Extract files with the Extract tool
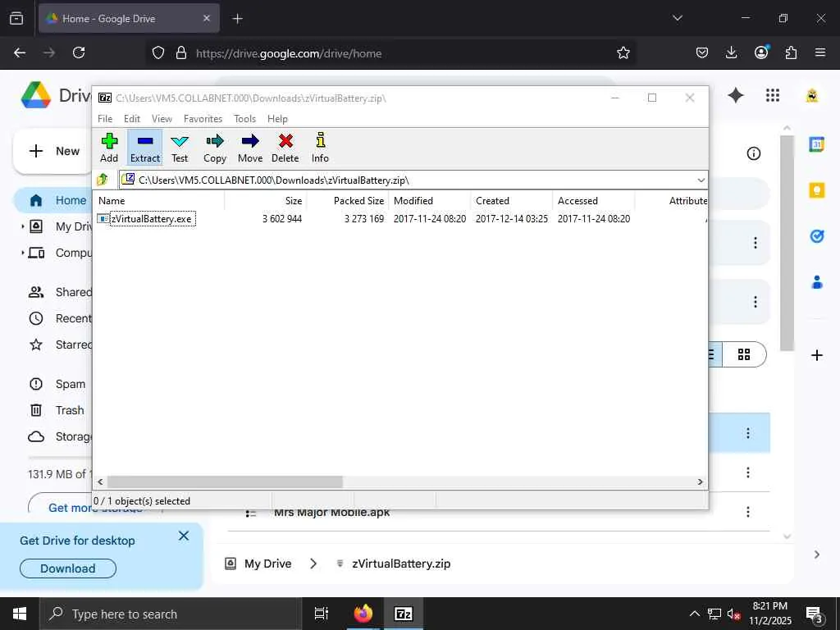840x630 pixels. pyautogui.click(x=145, y=148)
